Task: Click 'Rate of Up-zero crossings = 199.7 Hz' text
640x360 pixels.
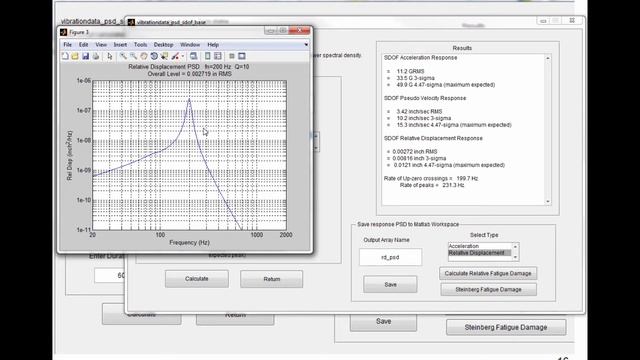Action: [x=431, y=178]
